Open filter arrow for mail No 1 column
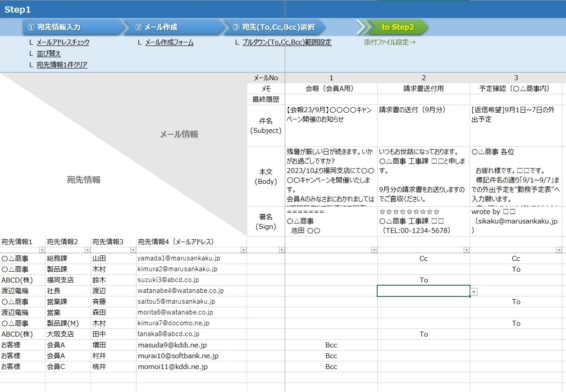Viewport: 566px width, 392px height. coord(374,250)
